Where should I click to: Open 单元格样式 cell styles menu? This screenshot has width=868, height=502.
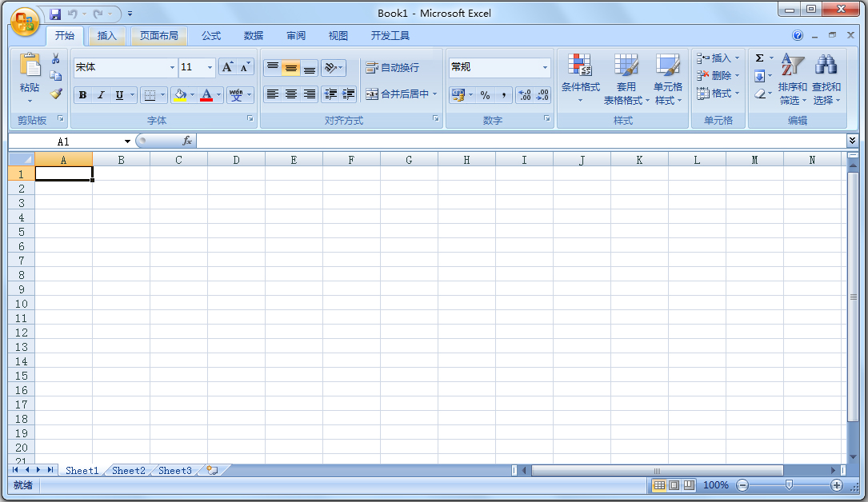pyautogui.click(x=668, y=78)
